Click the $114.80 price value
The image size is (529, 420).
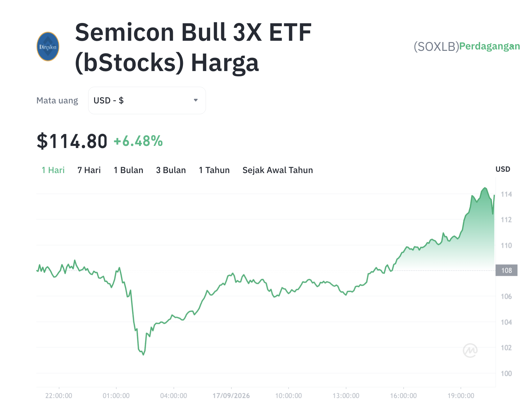tap(72, 141)
